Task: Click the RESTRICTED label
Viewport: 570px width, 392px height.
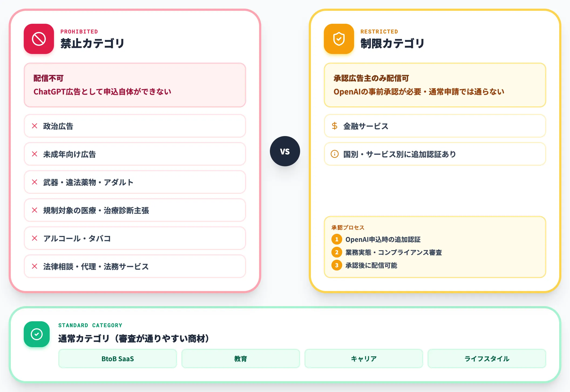Action: pyautogui.click(x=379, y=32)
